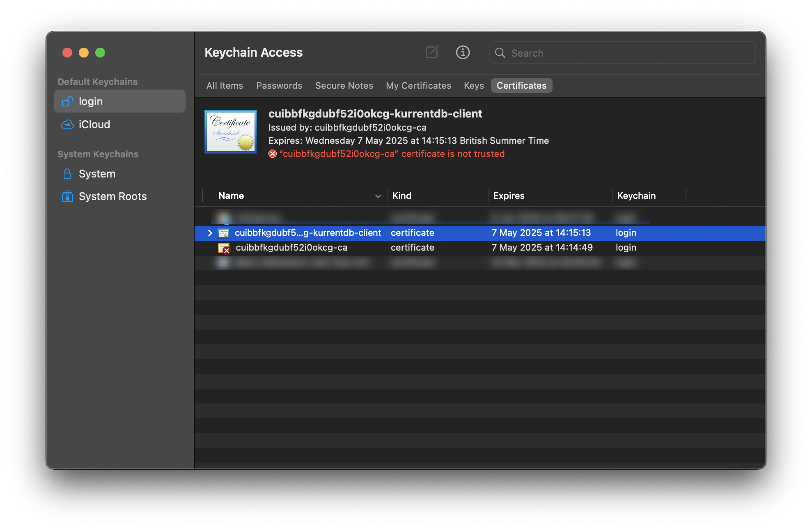
Task: Open the Secure Notes tab
Action: 344,85
